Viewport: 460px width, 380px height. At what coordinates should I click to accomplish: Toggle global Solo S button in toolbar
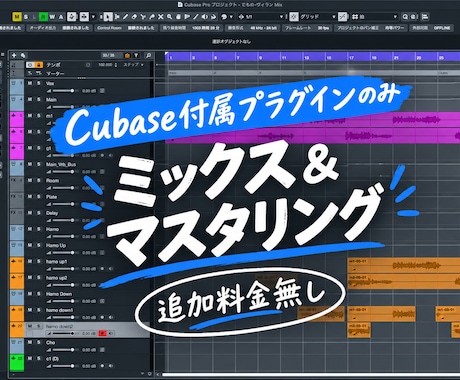pyautogui.click(x=26, y=17)
